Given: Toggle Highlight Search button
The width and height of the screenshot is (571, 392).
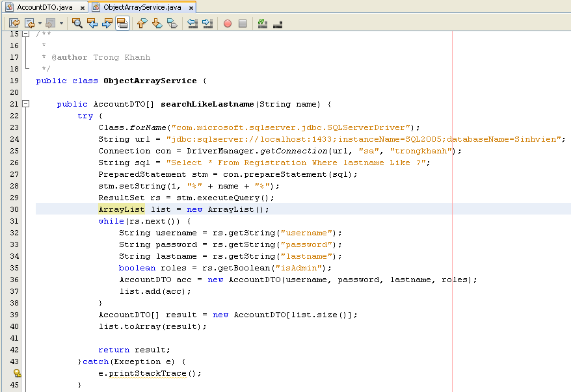Looking at the screenshot, I should coord(122,23).
